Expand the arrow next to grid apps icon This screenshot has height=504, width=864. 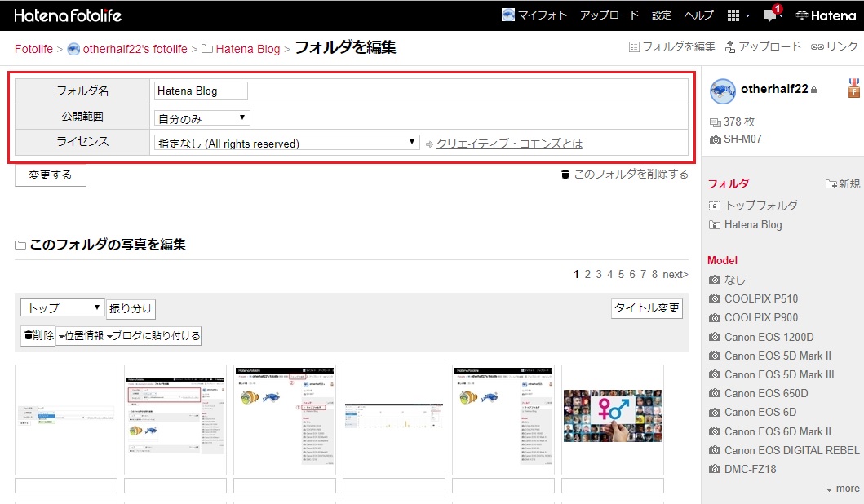[747, 16]
